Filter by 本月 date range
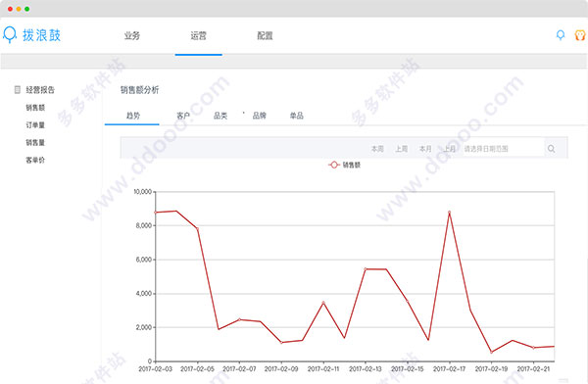The width and height of the screenshot is (588, 384). (425, 149)
